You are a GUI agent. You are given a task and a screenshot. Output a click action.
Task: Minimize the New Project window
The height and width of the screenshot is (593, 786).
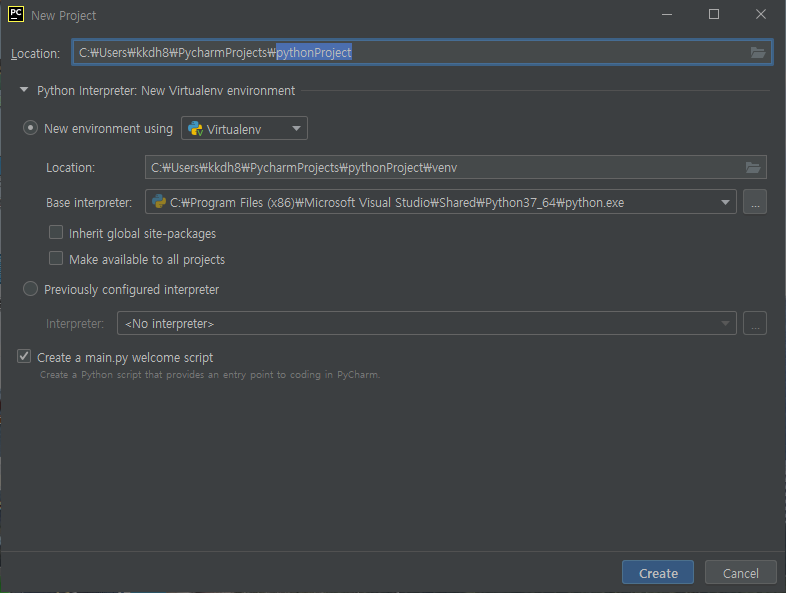coord(667,14)
